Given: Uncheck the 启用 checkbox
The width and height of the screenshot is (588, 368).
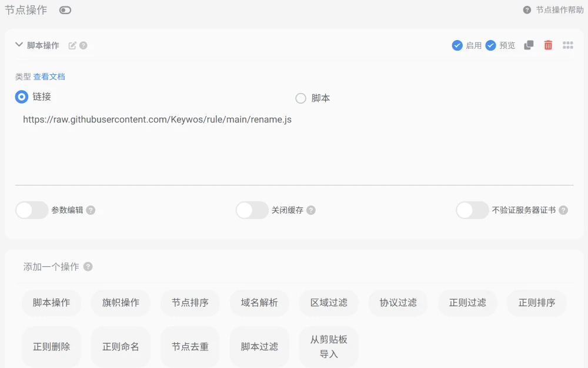Looking at the screenshot, I should pyautogui.click(x=457, y=45).
